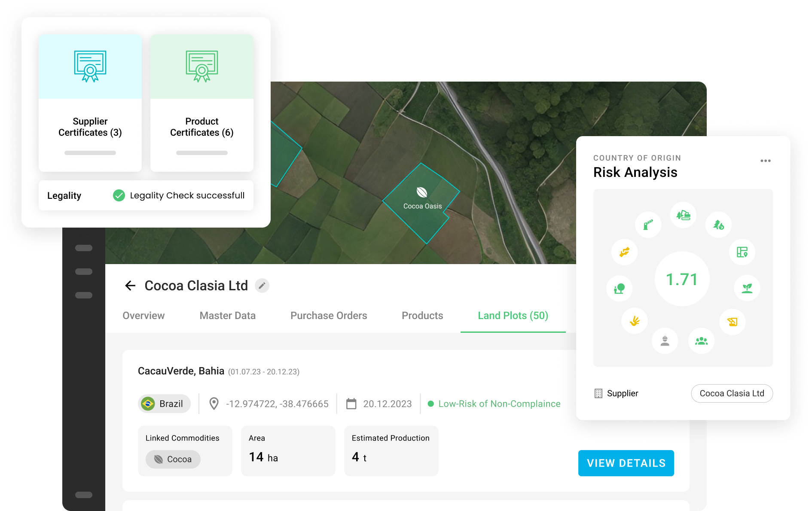Open the handshake risk indicator
Image resolution: width=812 pixels, height=511 pixels.
(624, 252)
